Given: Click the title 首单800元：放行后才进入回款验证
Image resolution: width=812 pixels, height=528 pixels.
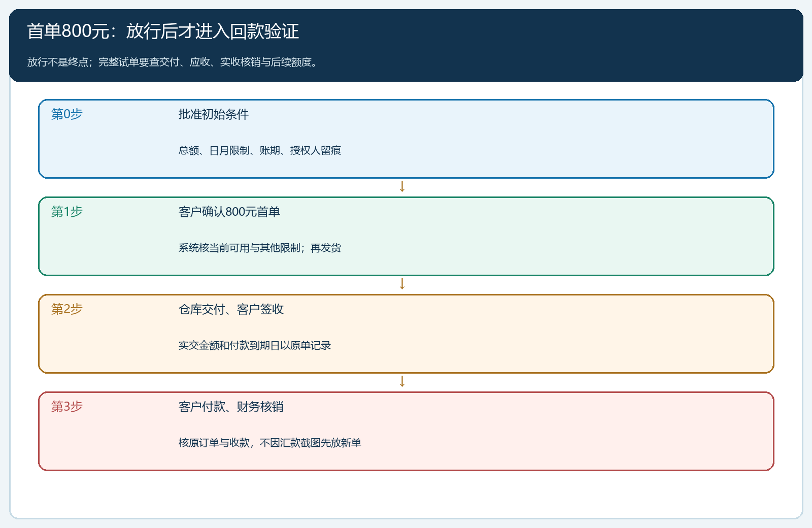Looking at the screenshot, I should pos(163,31).
